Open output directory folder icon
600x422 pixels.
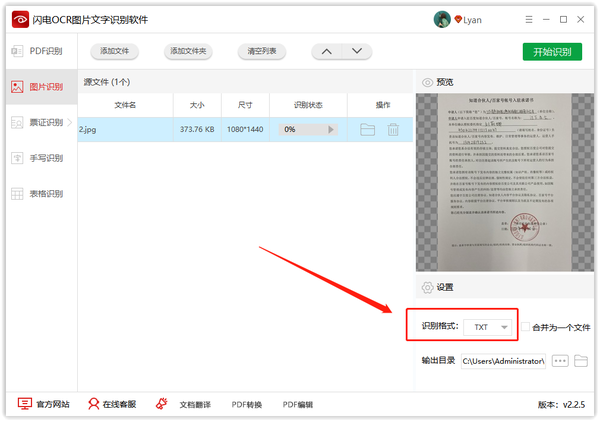pos(581,361)
